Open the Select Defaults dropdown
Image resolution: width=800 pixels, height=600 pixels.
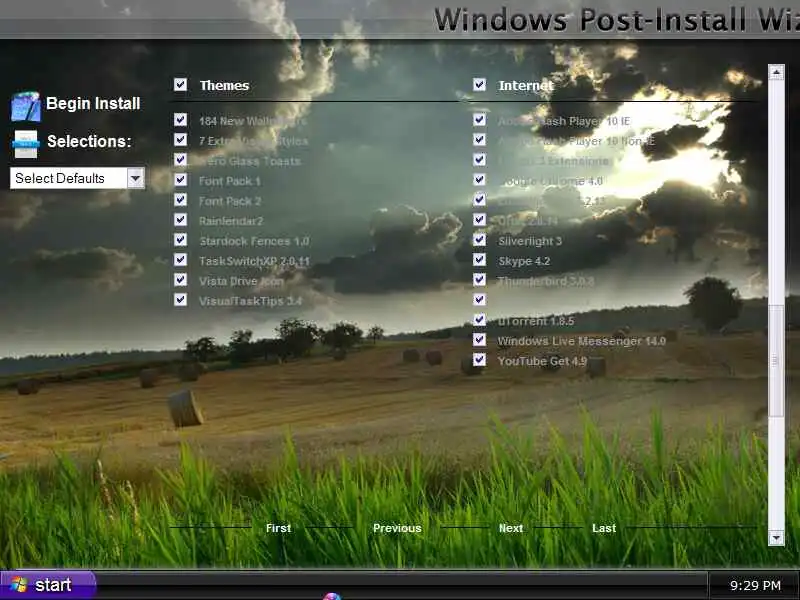[135, 178]
